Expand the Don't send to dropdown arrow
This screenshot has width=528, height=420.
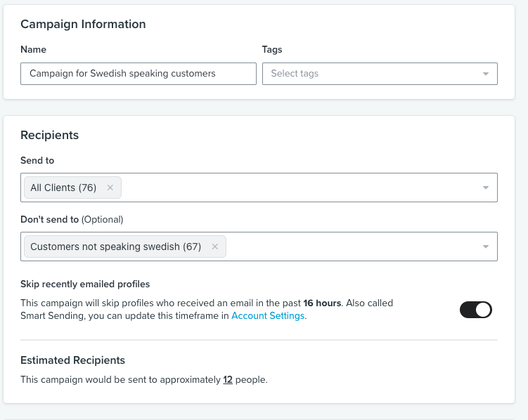[x=485, y=247]
